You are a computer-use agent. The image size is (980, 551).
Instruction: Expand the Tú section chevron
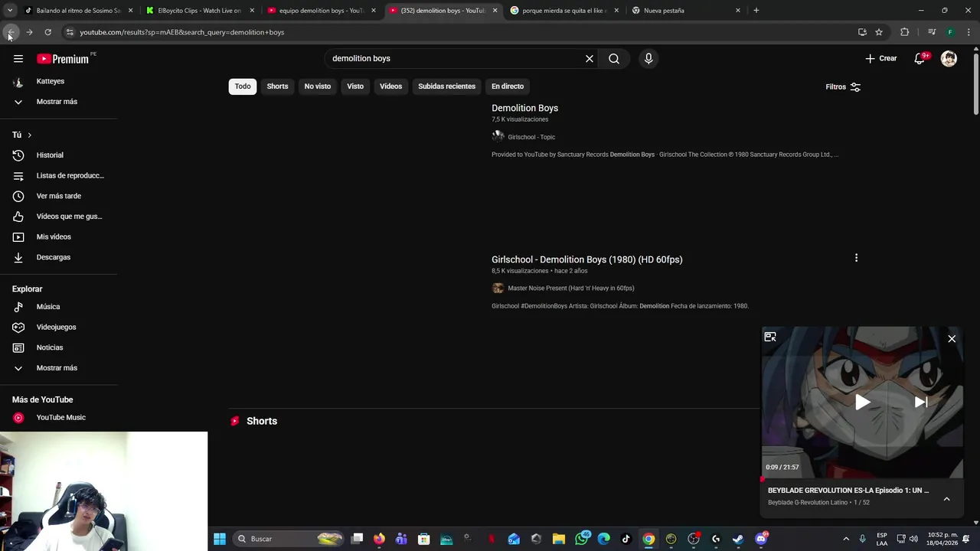click(x=30, y=135)
